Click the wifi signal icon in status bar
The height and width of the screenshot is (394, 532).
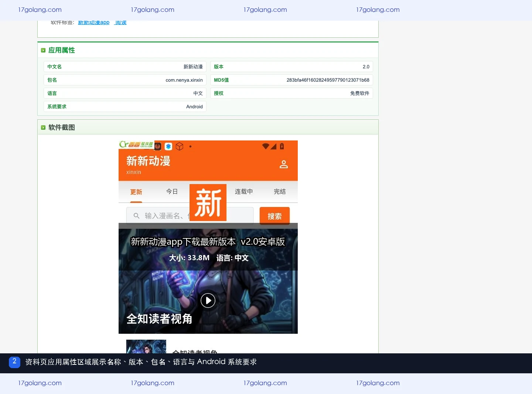click(266, 146)
